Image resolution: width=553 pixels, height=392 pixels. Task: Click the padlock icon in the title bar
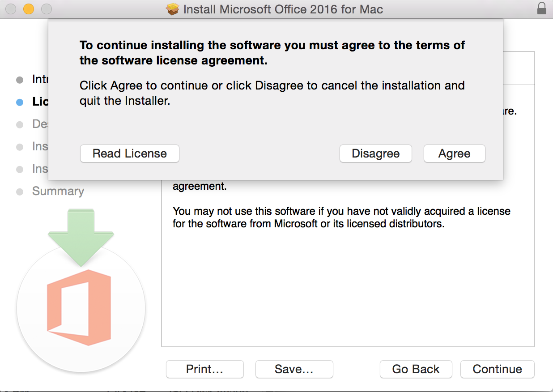click(541, 9)
